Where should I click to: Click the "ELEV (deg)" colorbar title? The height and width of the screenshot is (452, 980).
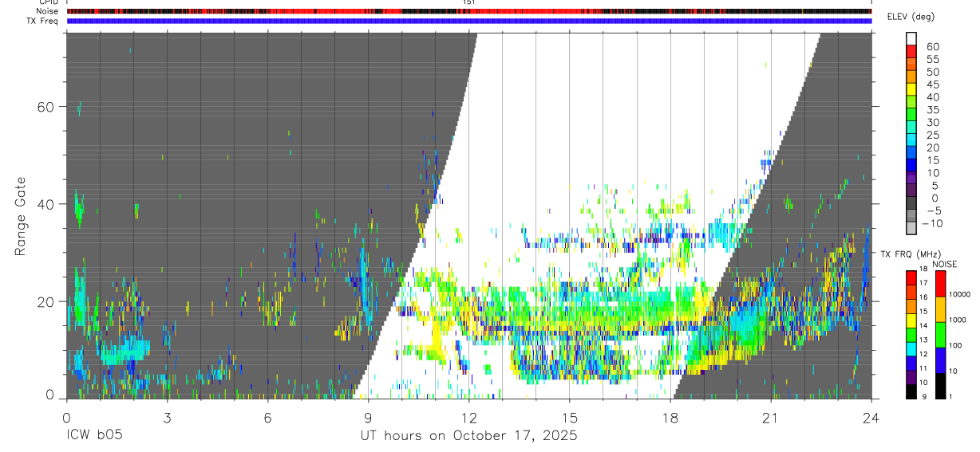click(x=911, y=17)
